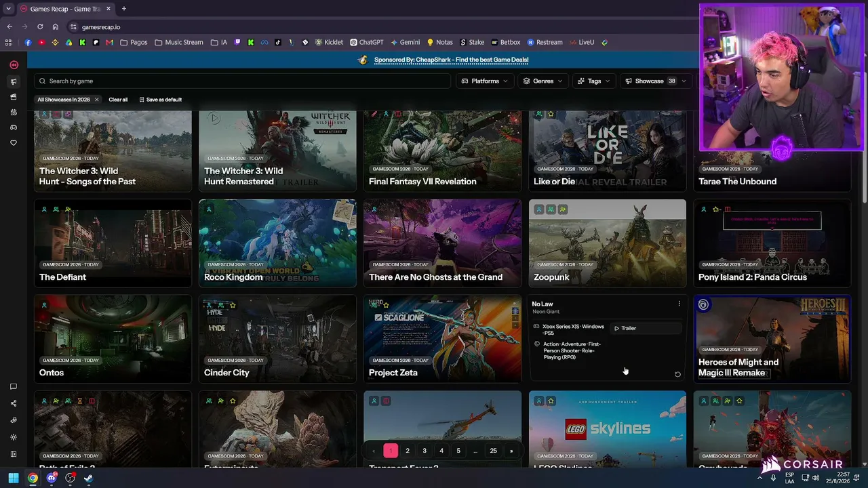The width and height of the screenshot is (868, 488).
Task: Open the Pagos bookmarks folder
Action: point(134,42)
